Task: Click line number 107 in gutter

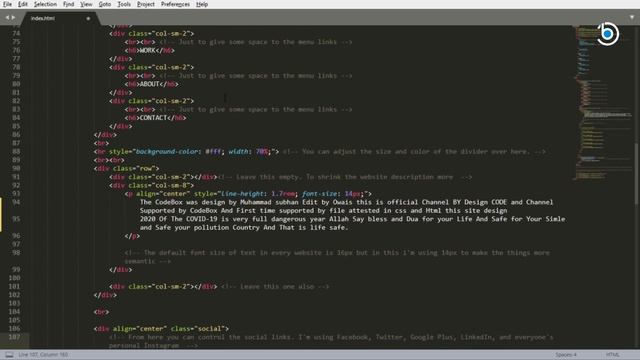Action: (x=14, y=337)
